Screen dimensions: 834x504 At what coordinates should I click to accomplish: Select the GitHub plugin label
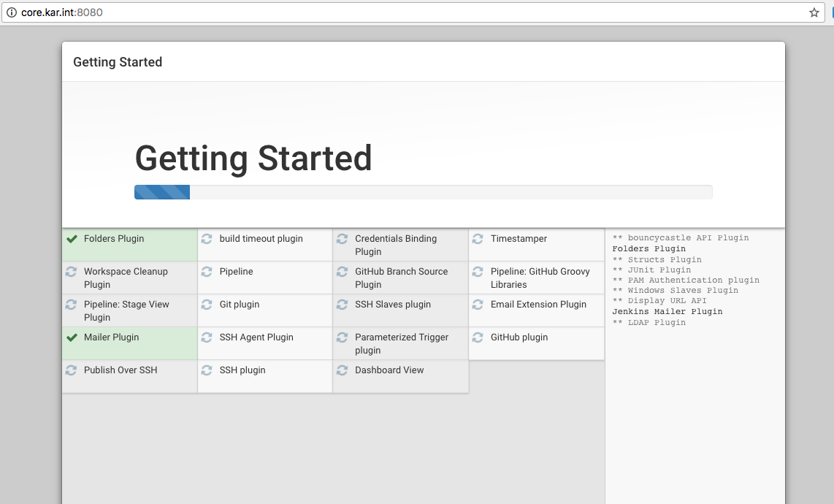(519, 337)
